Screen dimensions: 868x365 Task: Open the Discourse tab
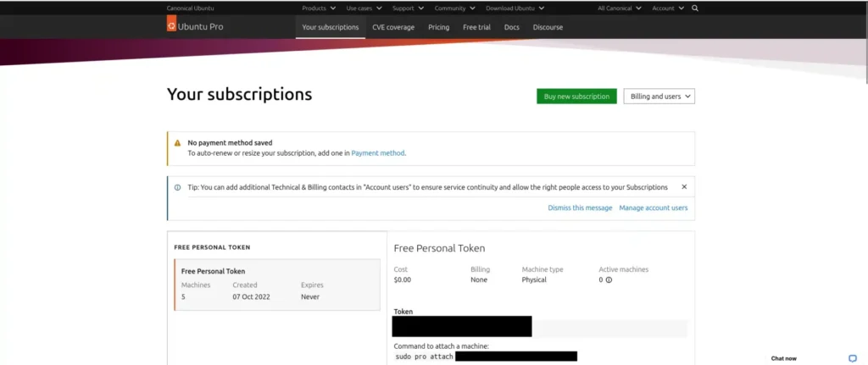point(548,27)
